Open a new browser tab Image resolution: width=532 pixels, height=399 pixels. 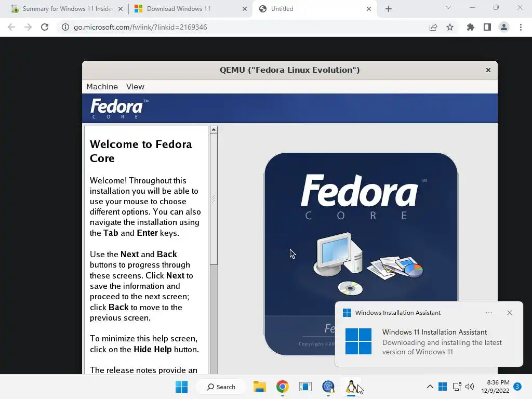[389, 9]
